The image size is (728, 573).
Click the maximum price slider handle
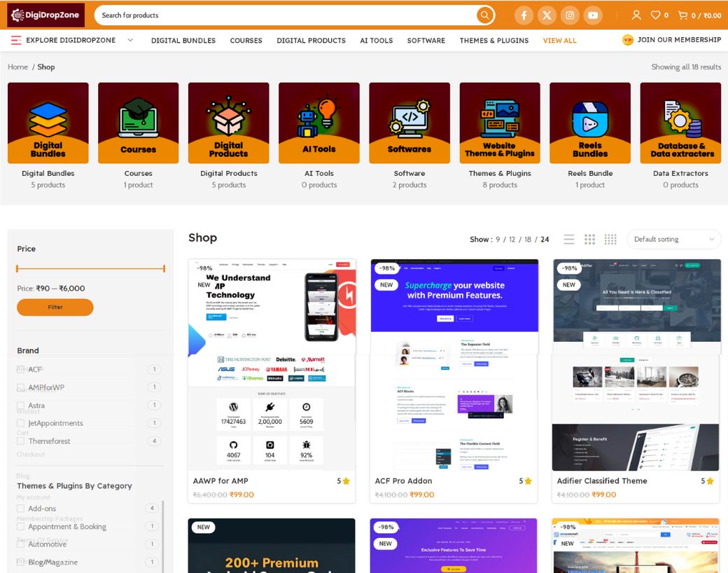tap(164, 268)
